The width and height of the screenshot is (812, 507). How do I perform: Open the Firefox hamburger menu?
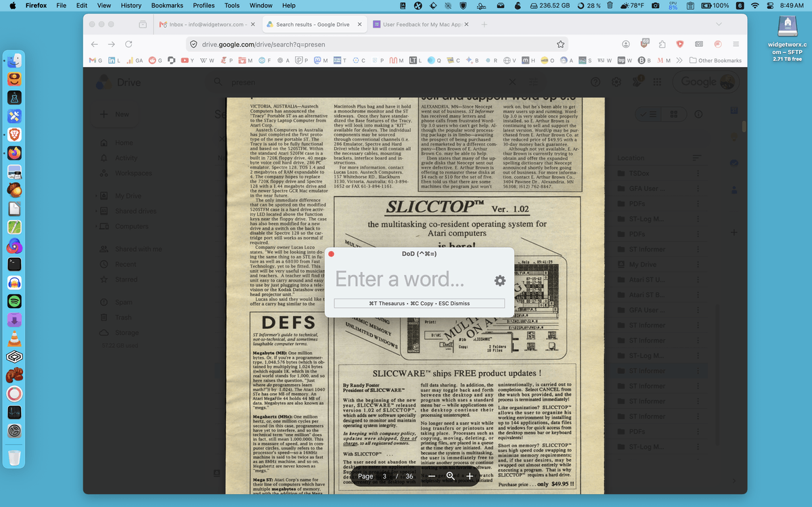point(736,44)
